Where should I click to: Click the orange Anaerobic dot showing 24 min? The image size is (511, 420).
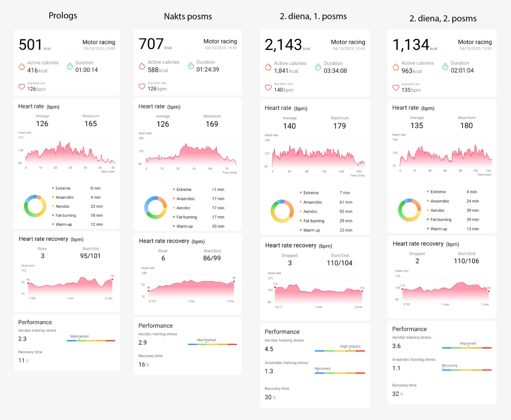428,201
